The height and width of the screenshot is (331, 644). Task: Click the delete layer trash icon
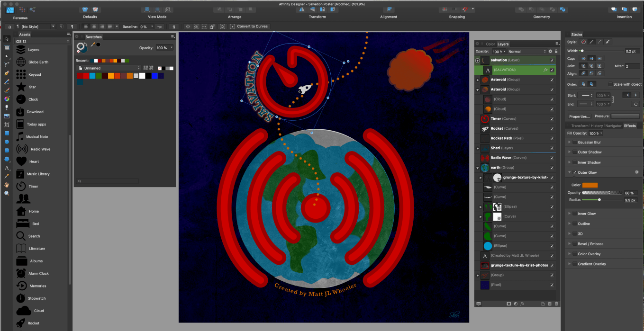[556, 304]
